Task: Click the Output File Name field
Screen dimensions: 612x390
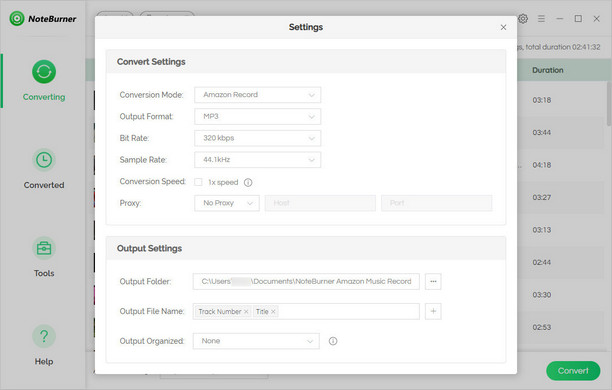Action: coord(306,311)
